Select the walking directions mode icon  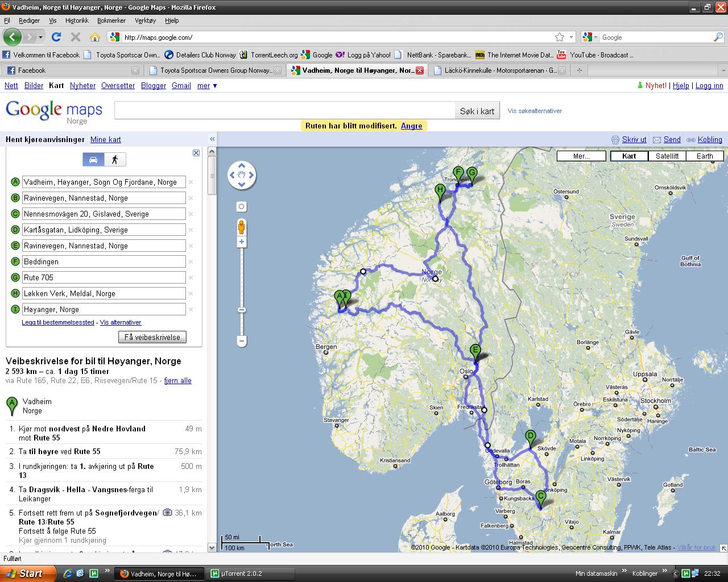(x=115, y=160)
